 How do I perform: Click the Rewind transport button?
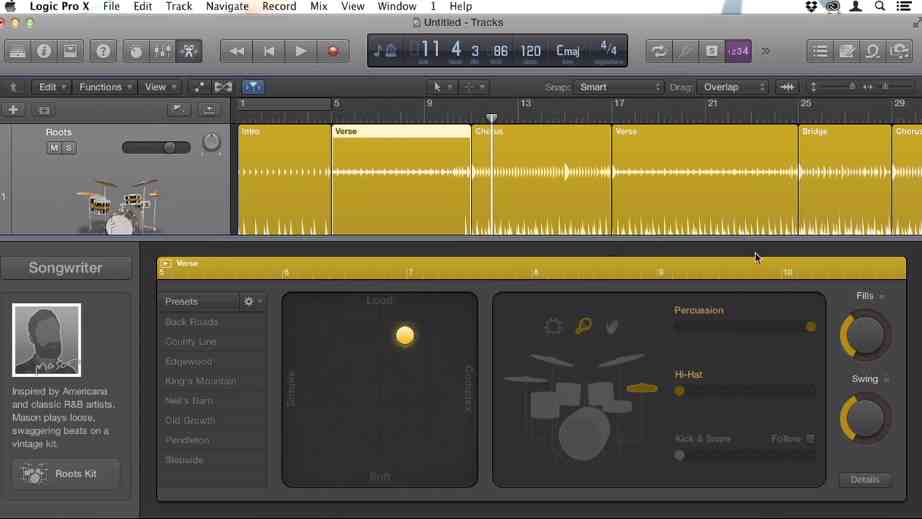(237, 51)
